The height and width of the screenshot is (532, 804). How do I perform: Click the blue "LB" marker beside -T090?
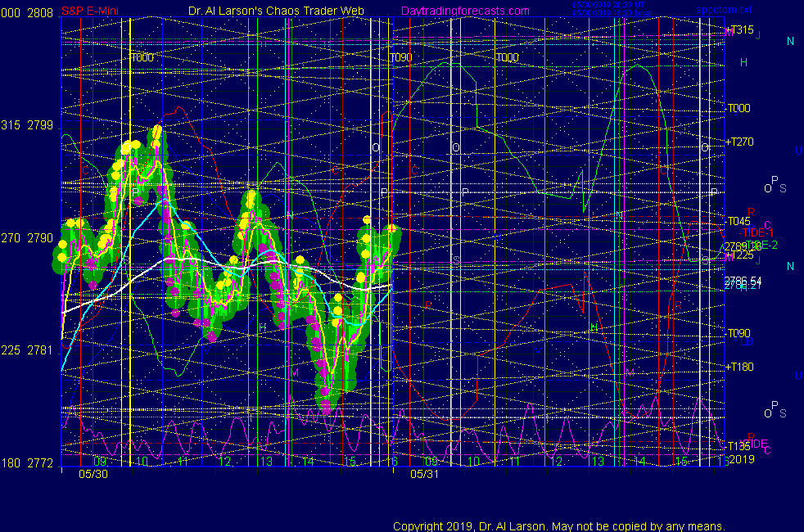tap(746, 342)
